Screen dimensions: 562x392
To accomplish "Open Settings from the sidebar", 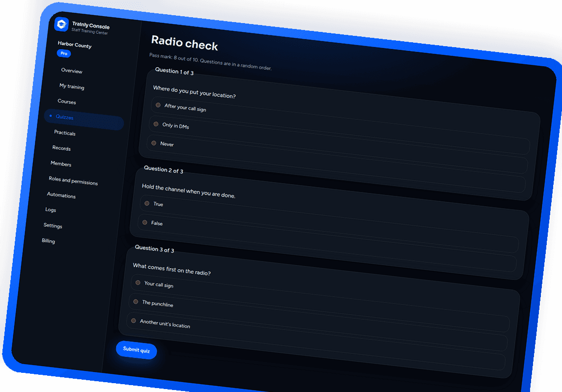I will point(53,225).
